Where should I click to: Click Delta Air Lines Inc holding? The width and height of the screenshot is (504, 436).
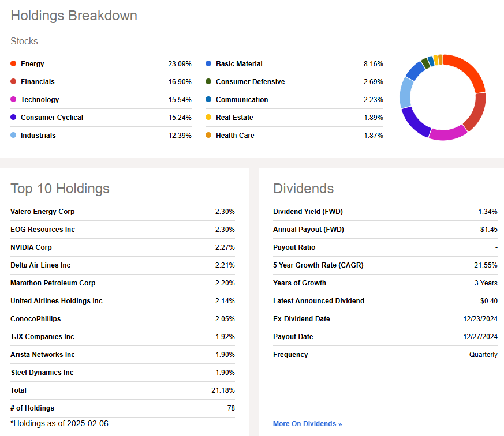40,265
